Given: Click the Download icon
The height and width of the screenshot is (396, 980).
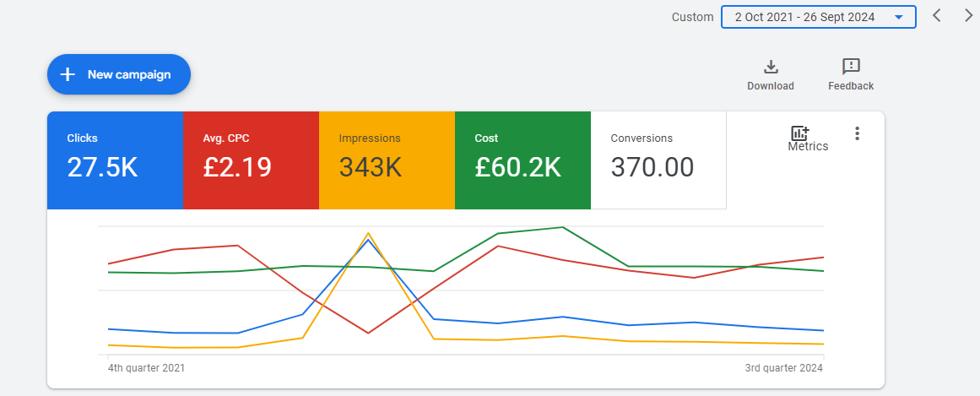Looking at the screenshot, I should (771, 67).
